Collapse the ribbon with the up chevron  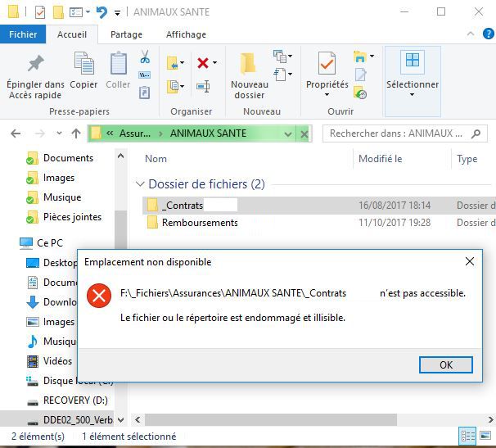pyautogui.click(x=471, y=34)
